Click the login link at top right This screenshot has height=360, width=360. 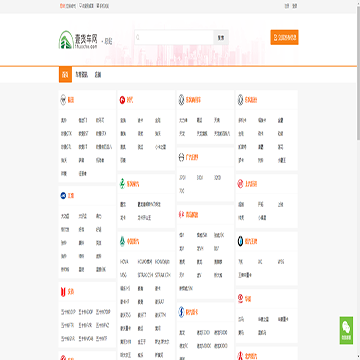[287, 6]
